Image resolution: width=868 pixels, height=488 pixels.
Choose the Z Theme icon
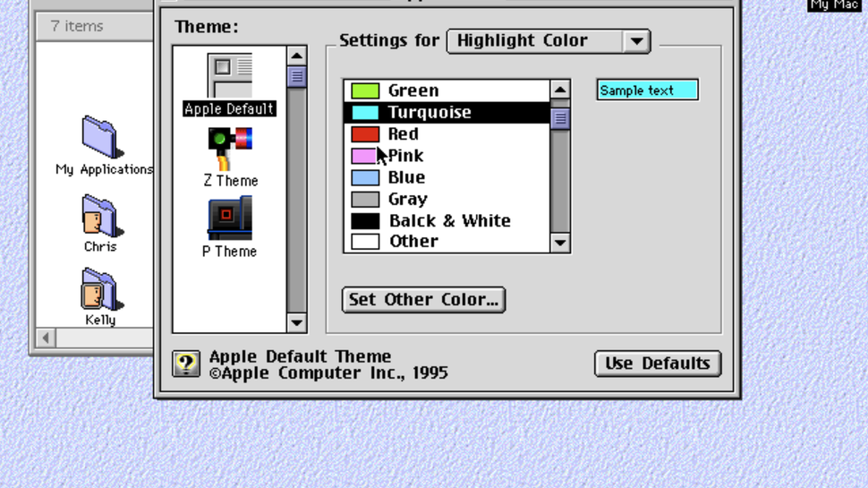point(230,148)
